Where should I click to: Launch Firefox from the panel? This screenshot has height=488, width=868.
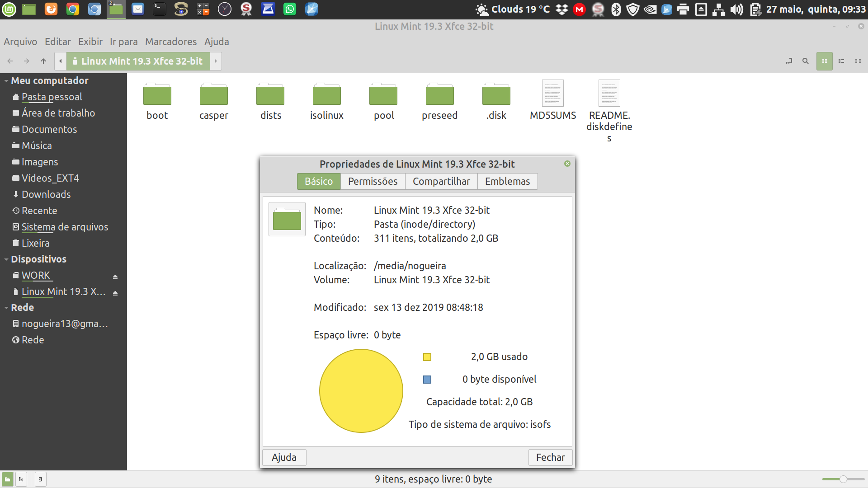51,9
